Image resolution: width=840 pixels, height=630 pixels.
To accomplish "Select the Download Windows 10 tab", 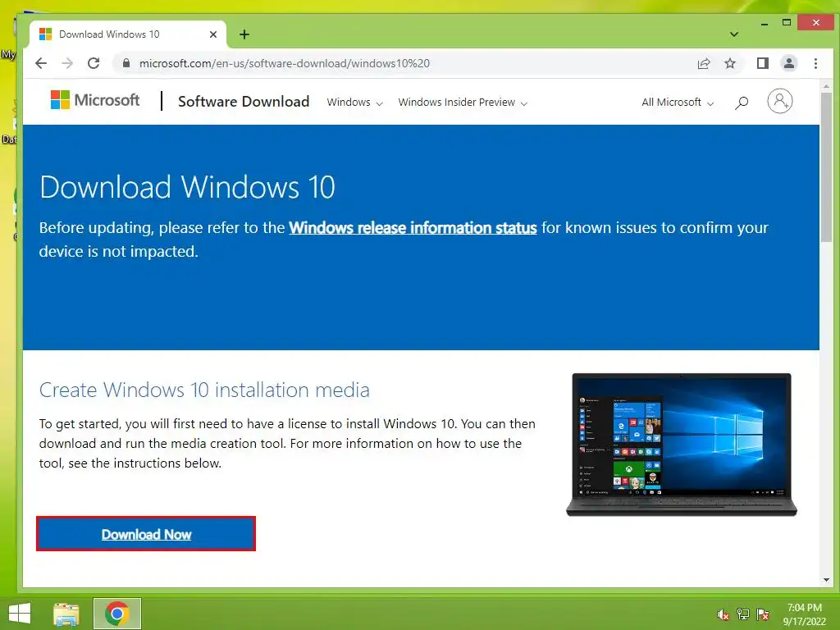I will click(127, 34).
